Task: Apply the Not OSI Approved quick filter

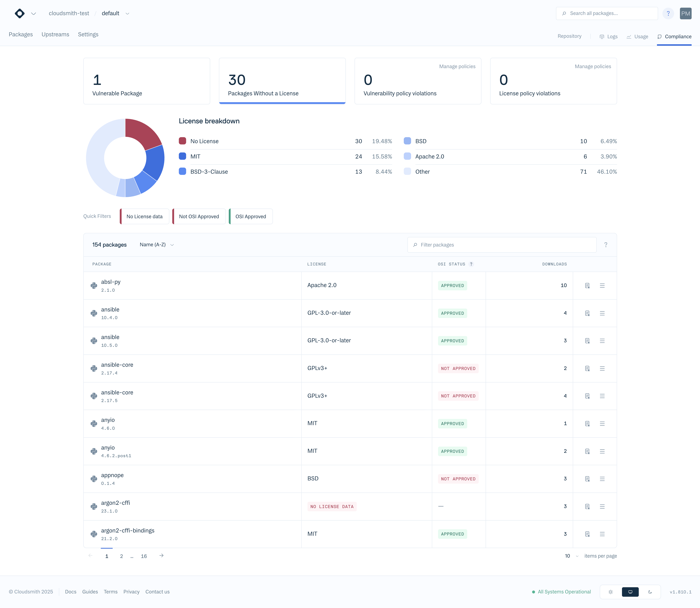Action: [x=199, y=217]
